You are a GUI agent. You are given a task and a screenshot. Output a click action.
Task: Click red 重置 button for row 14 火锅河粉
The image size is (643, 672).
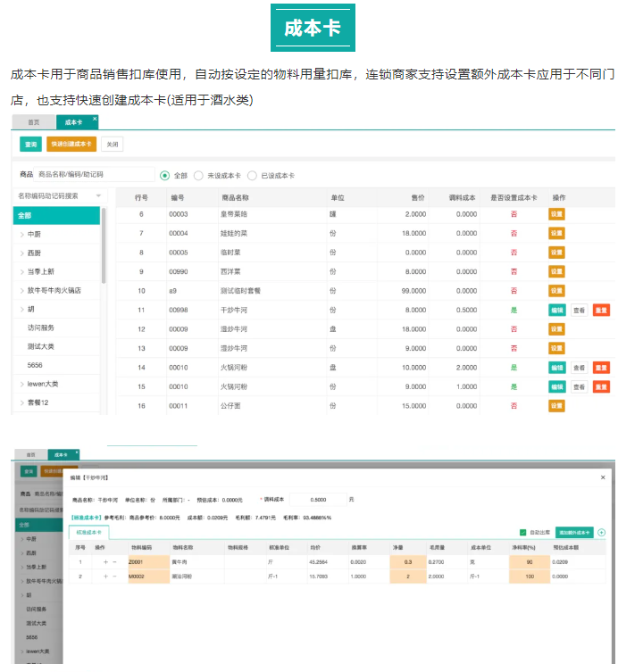(x=601, y=368)
